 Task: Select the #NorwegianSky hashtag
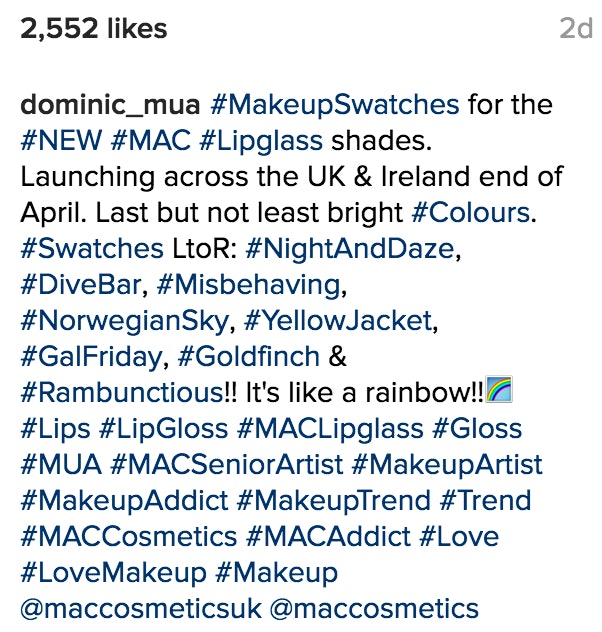click(x=125, y=322)
